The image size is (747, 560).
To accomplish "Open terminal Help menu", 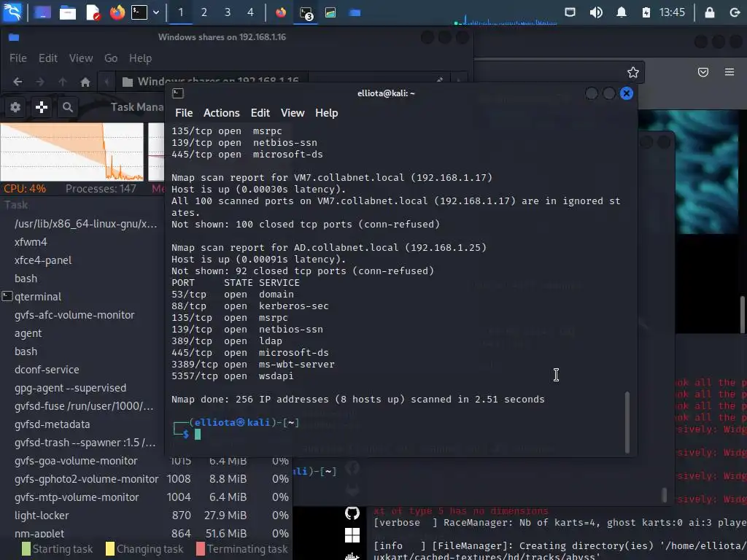I will pos(326,113).
